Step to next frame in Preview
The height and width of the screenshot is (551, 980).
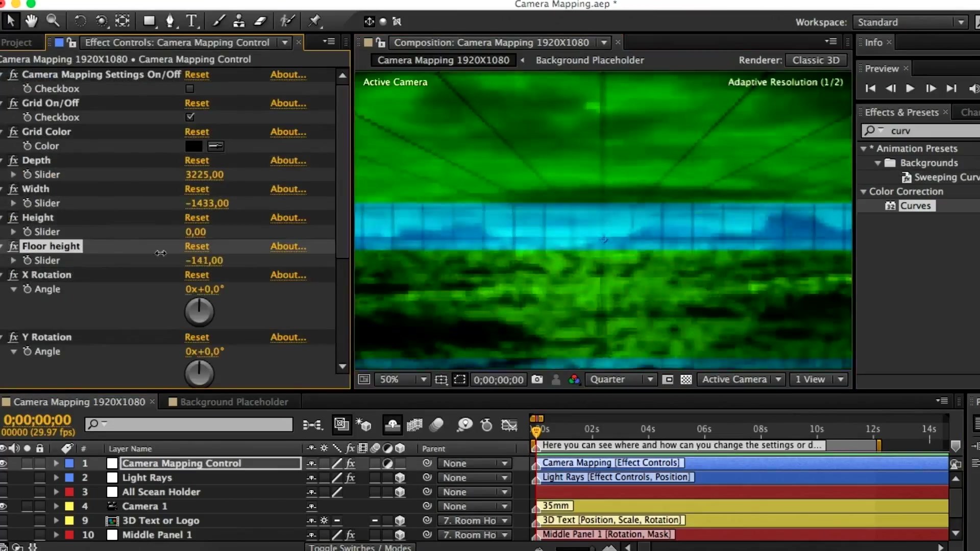[930, 88]
